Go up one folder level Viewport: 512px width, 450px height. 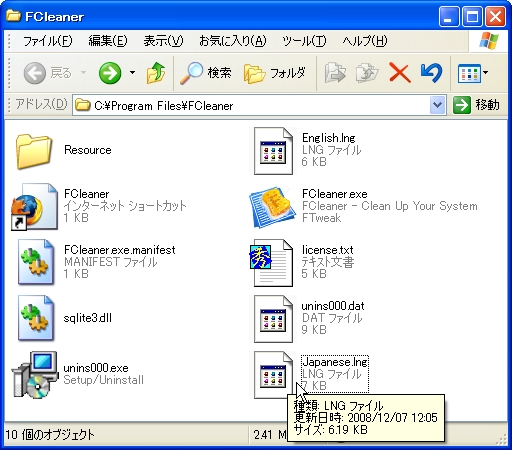(156, 73)
